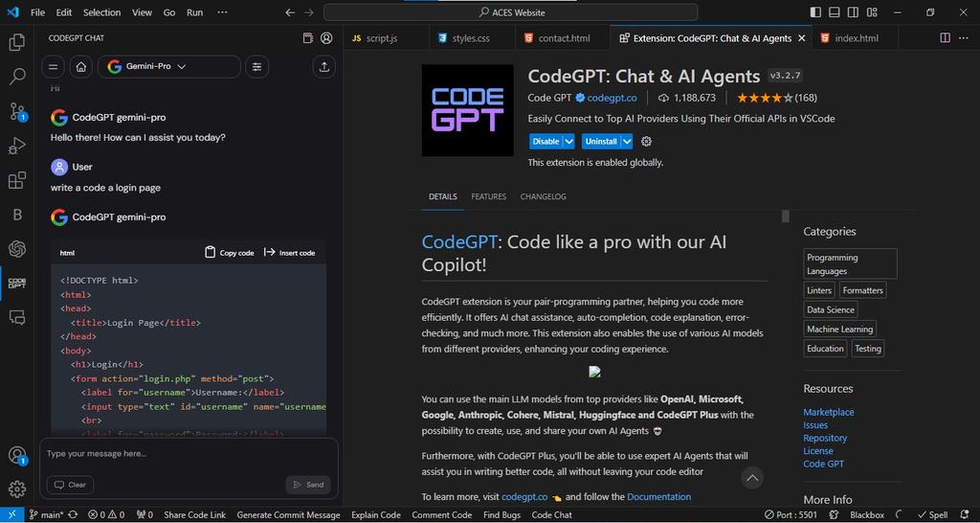Open the Run and Debug view

(17, 146)
